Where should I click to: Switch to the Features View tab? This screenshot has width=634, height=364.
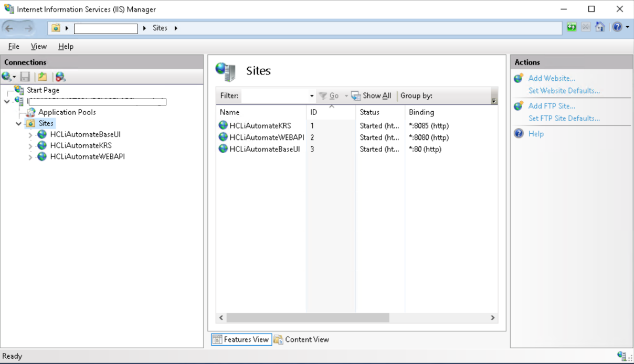pyautogui.click(x=241, y=339)
